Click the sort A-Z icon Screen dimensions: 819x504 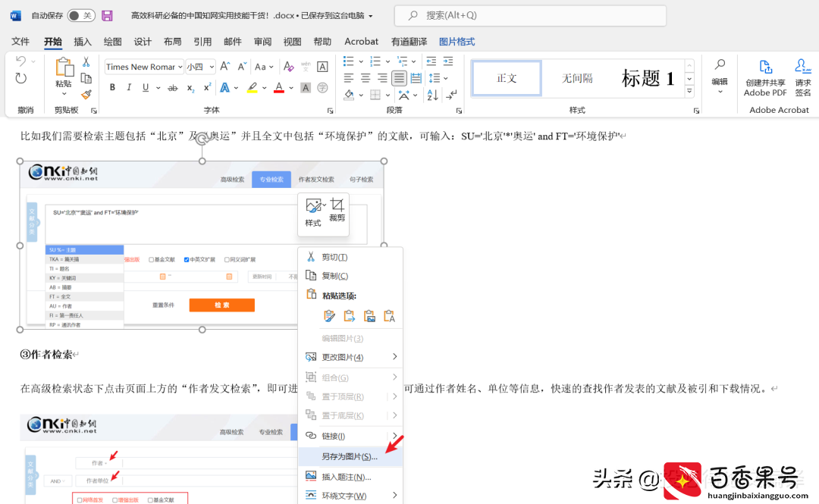(x=432, y=95)
